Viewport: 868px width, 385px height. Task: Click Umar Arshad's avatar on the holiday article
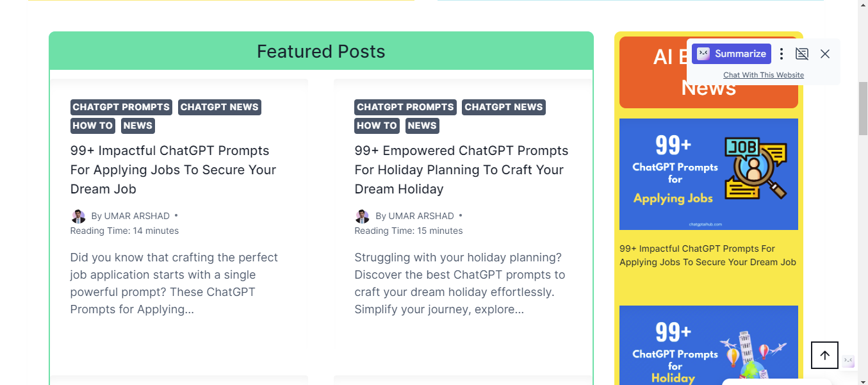coord(363,216)
